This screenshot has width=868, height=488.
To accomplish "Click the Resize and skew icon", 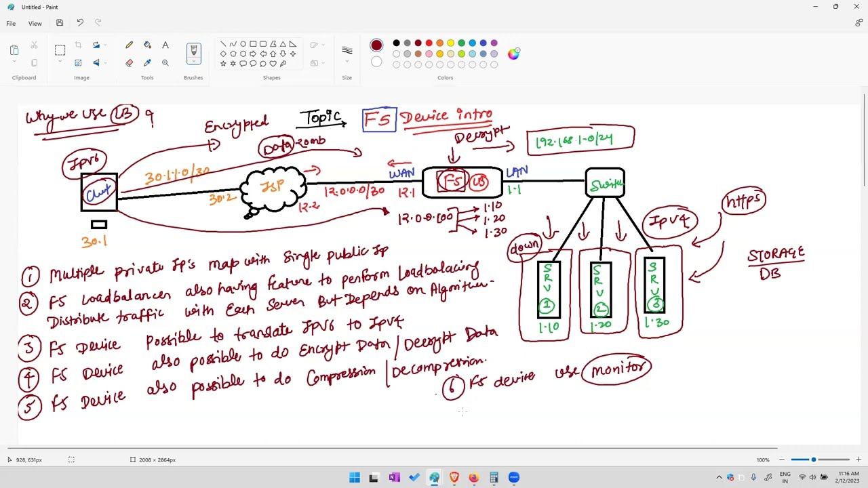I will (x=78, y=63).
